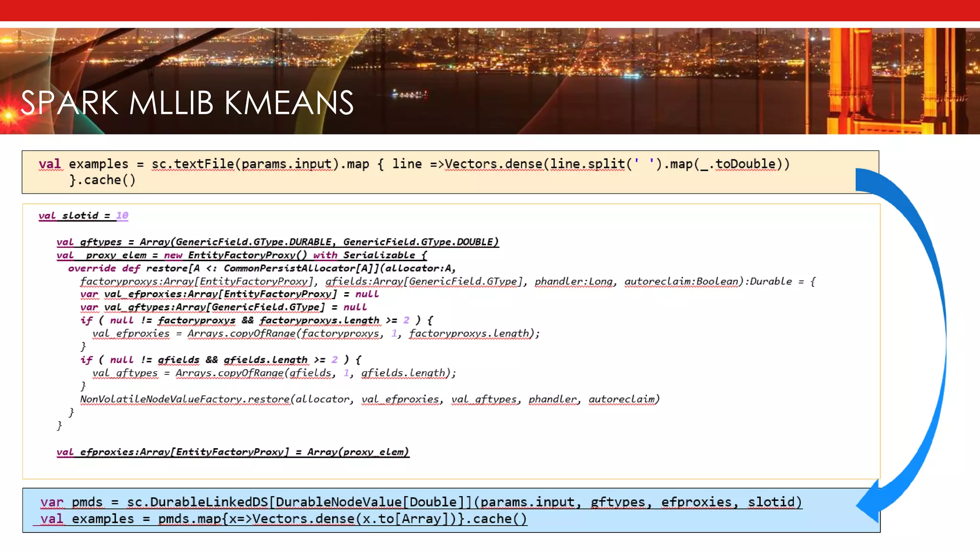Click the red banner at the slide top
The width and height of the screenshot is (980, 551).
(x=490, y=10)
